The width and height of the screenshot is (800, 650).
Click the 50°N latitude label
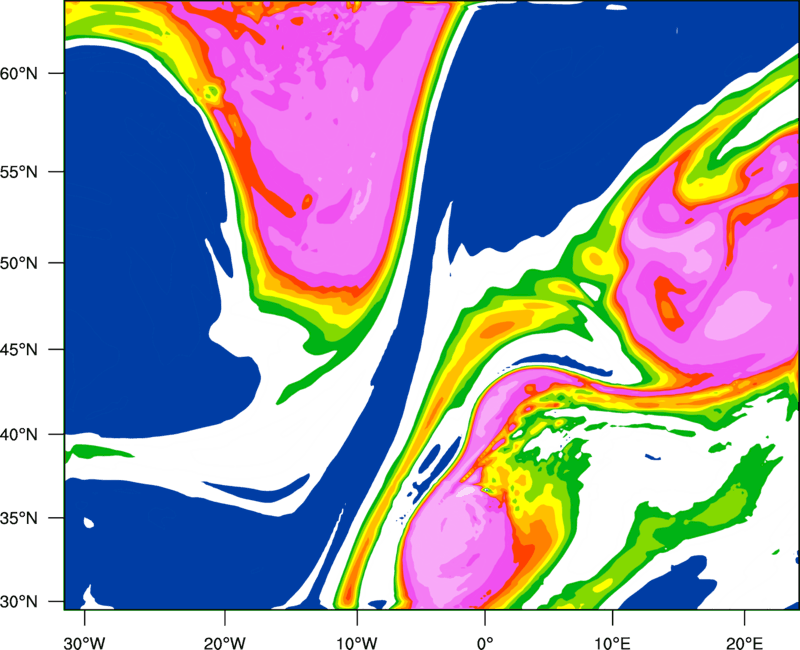click(19, 263)
